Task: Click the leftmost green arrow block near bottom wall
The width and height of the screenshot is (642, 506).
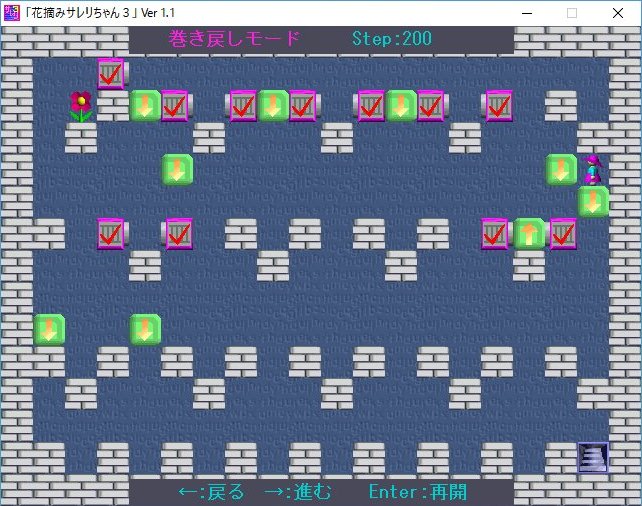Action: pos(49,329)
